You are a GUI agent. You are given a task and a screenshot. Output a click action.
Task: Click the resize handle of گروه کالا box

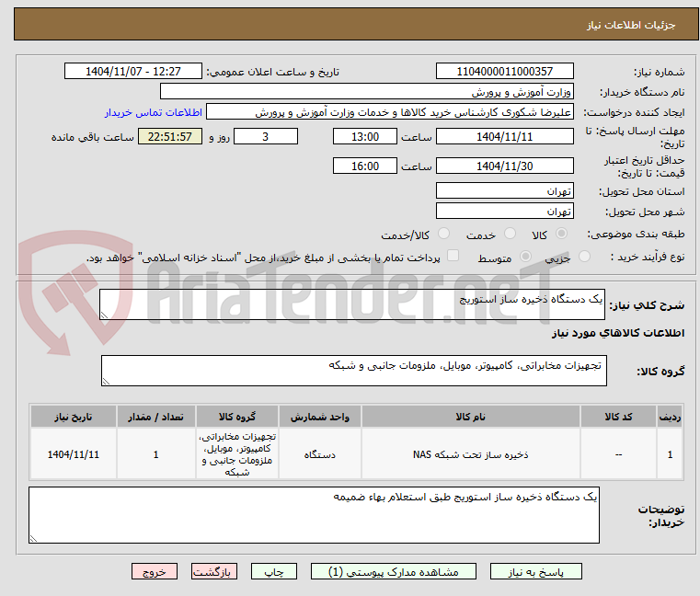click(106, 382)
